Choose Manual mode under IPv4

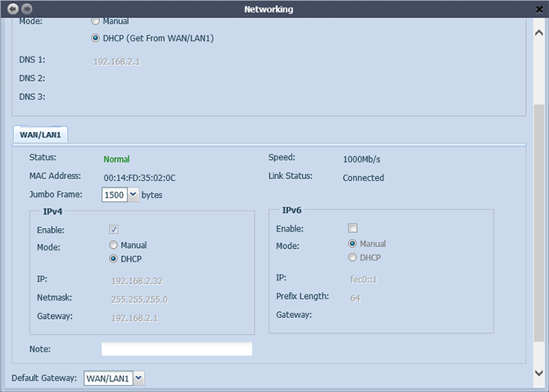point(114,246)
